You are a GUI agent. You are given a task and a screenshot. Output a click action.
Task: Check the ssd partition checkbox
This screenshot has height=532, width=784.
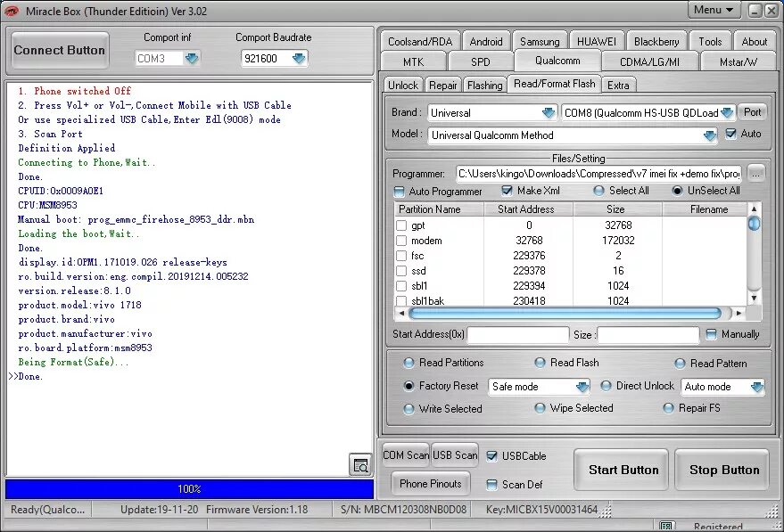(x=401, y=271)
